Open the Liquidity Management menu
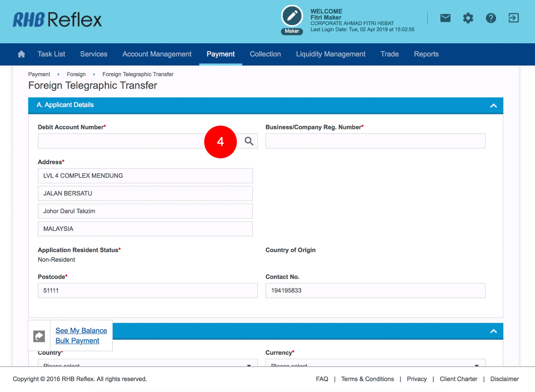 click(331, 54)
